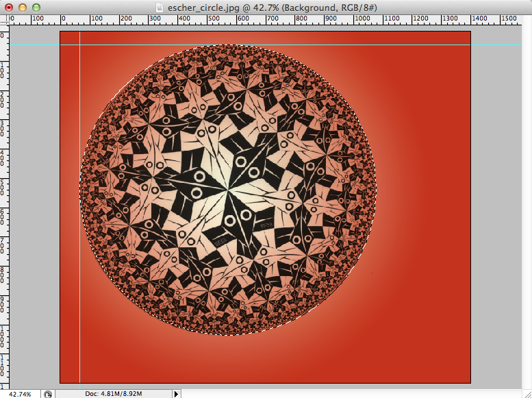Click the 700 mark on horizontal ruler

[272, 18]
